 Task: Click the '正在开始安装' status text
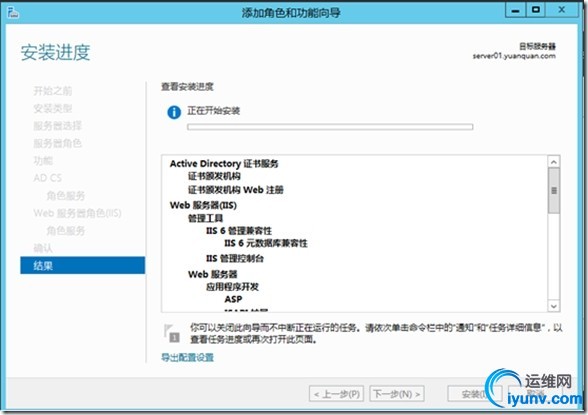pos(213,111)
